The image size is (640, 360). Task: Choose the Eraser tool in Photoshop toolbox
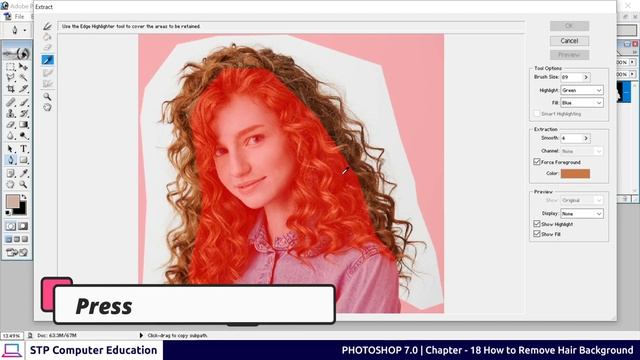(x=11, y=124)
